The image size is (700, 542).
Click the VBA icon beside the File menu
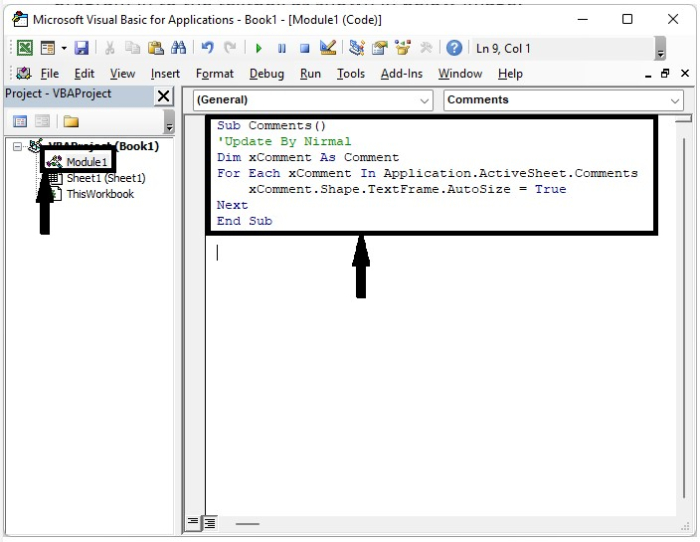point(24,73)
